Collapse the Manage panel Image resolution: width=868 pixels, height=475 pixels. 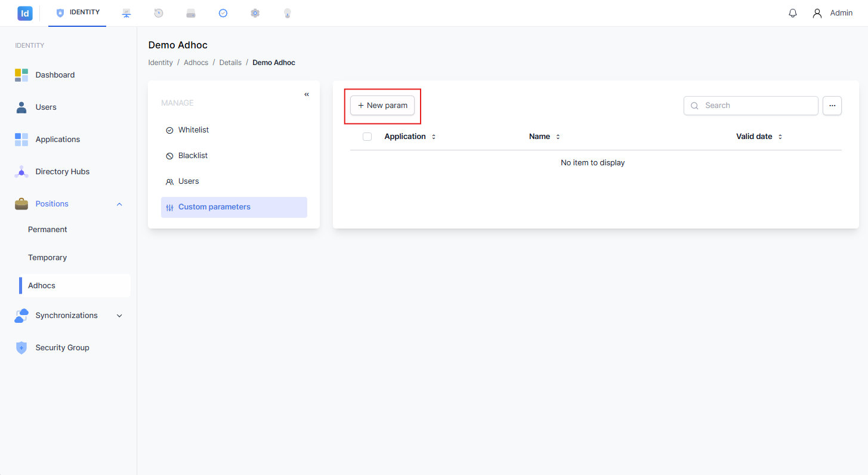pyautogui.click(x=307, y=94)
